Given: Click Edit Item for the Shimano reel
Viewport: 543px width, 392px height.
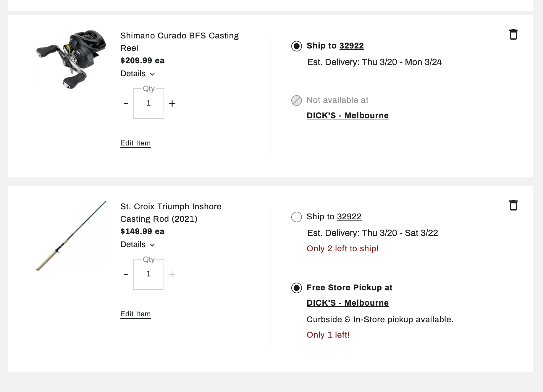Looking at the screenshot, I should click(x=135, y=143).
